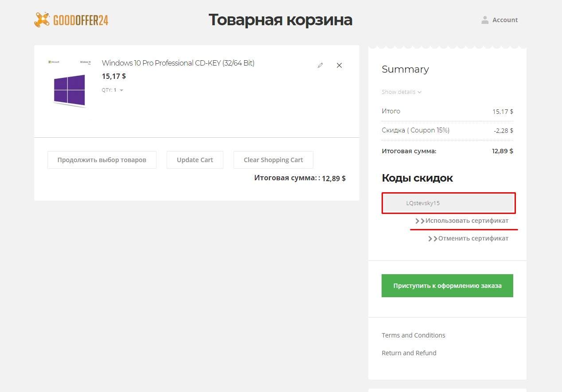Apply coupon via Использовать сертификат
The image size is (562, 392).
point(466,221)
